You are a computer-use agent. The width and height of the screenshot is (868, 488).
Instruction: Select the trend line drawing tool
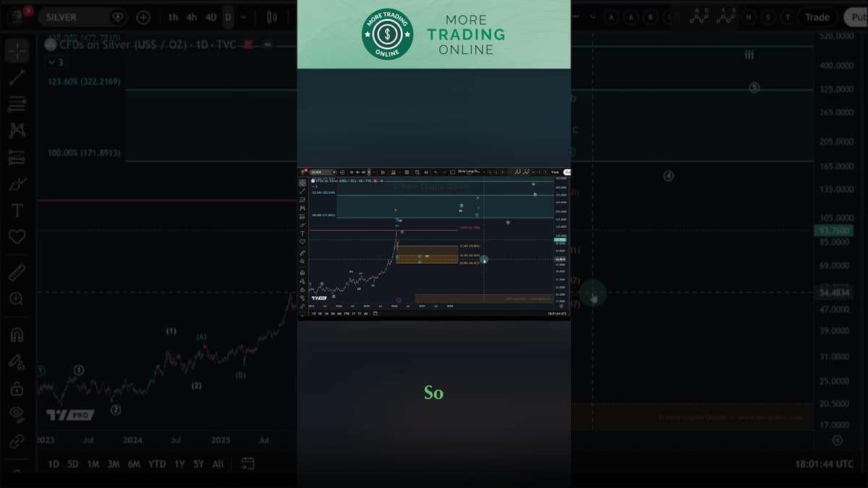17,77
